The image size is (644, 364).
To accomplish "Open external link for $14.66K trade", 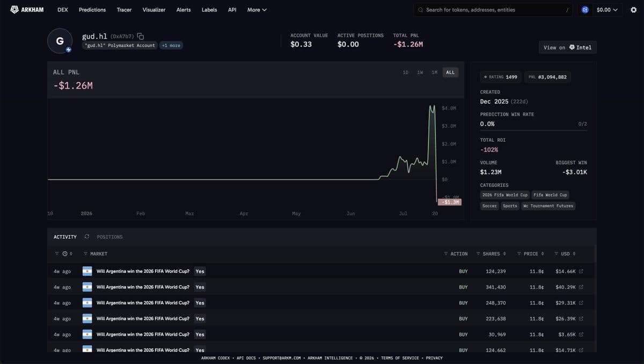I will pyautogui.click(x=581, y=271).
